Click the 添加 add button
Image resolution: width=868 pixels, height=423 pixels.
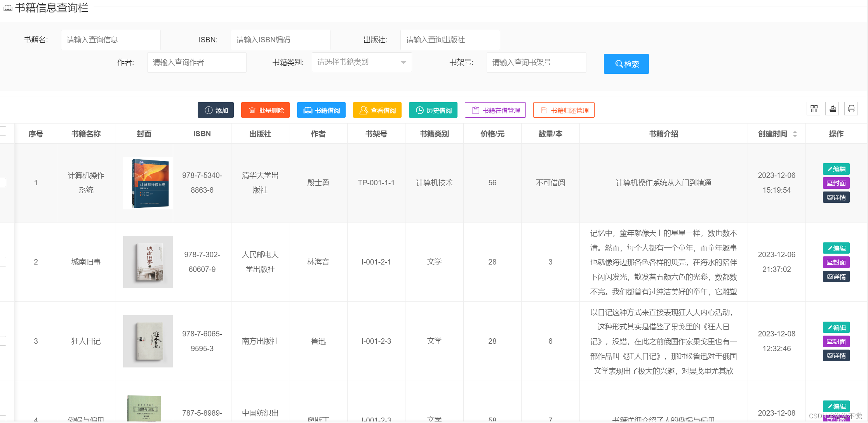[216, 110]
